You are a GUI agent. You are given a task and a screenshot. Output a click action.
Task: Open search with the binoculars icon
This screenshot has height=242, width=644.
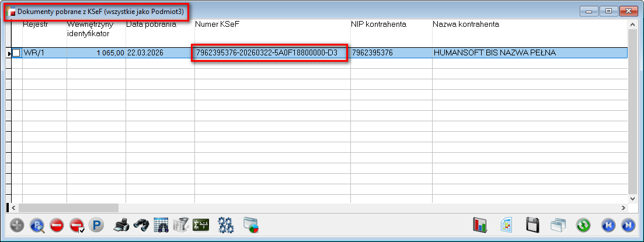pos(141,225)
